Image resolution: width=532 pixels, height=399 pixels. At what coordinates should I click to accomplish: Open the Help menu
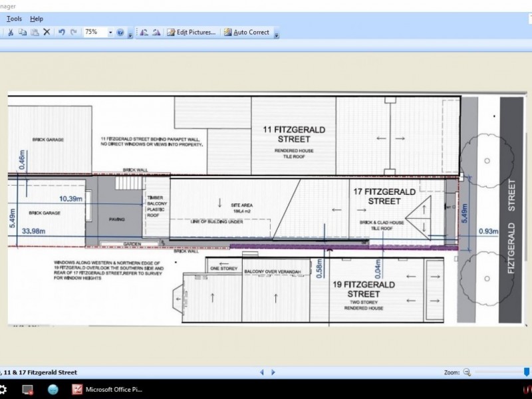37,19
